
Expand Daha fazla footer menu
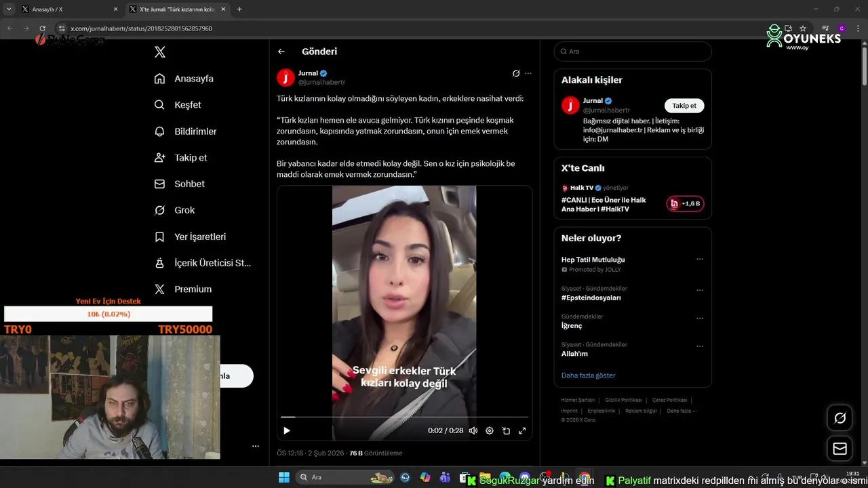(x=682, y=411)
